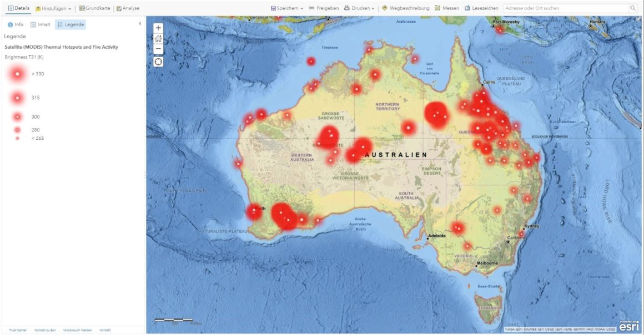This screenshot has height=335, width=644.
Task: Open the Analyse tools
Action: (x=128, y=8)
